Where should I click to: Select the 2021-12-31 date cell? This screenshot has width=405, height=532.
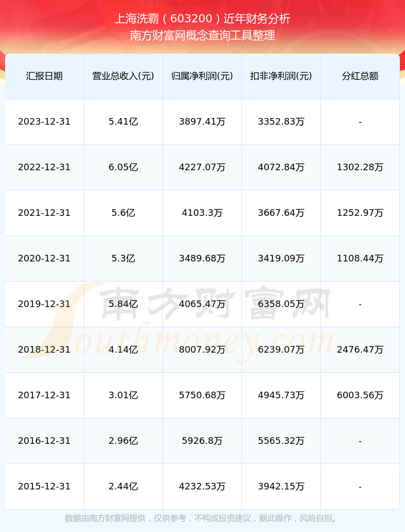pyautogui.click(x=45, y=213)
